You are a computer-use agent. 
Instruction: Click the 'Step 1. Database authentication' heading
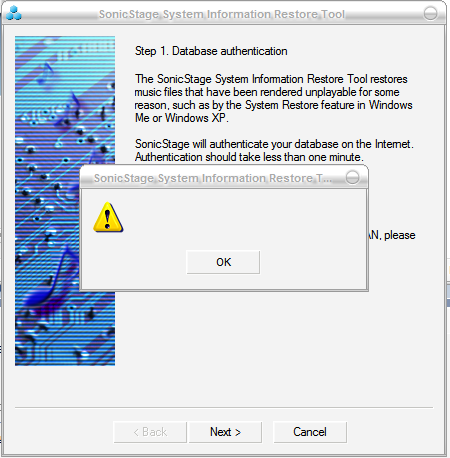pos(211,51)
